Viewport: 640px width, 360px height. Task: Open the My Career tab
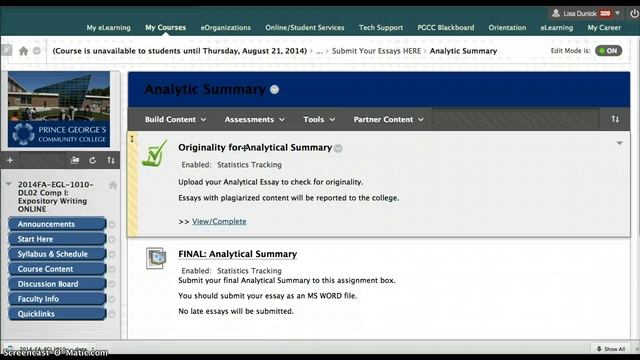pyautogui.click(x=604, y=28)
